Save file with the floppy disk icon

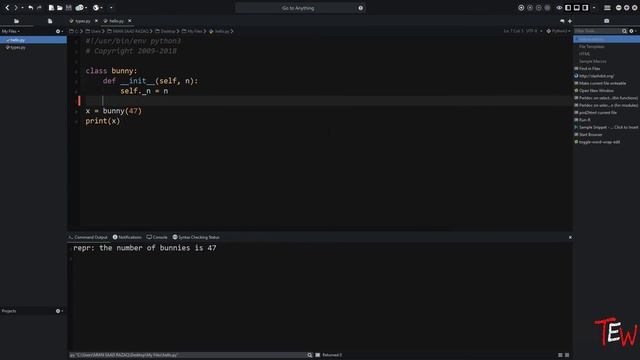69,8
